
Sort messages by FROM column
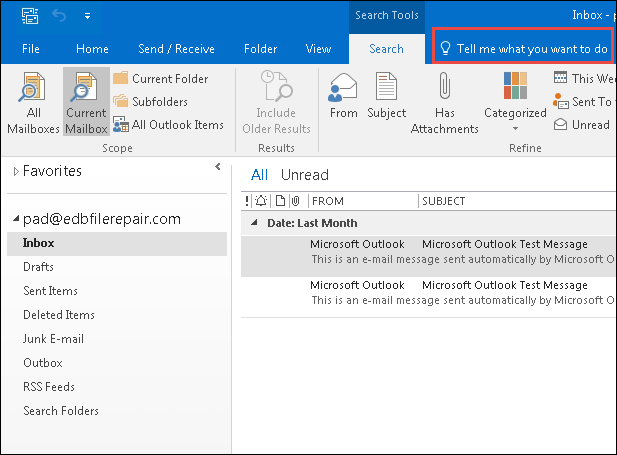point(327,201)
